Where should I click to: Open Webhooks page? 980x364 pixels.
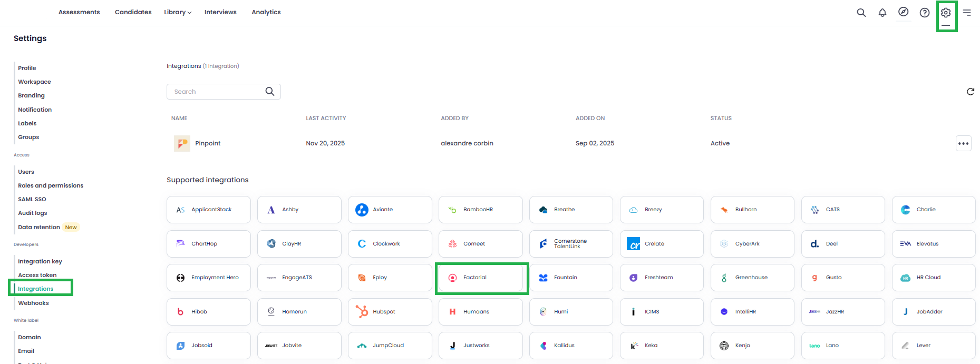33,303
